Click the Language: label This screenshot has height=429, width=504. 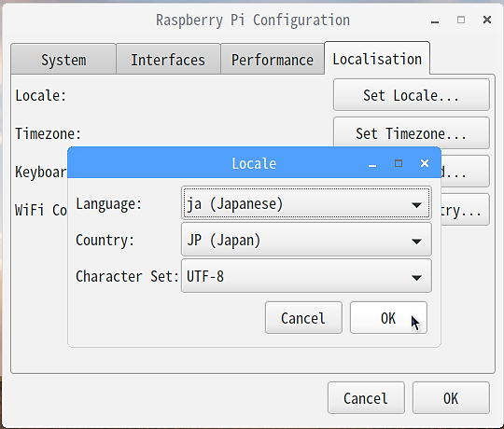pyautogui.click(x=108, y=204)
